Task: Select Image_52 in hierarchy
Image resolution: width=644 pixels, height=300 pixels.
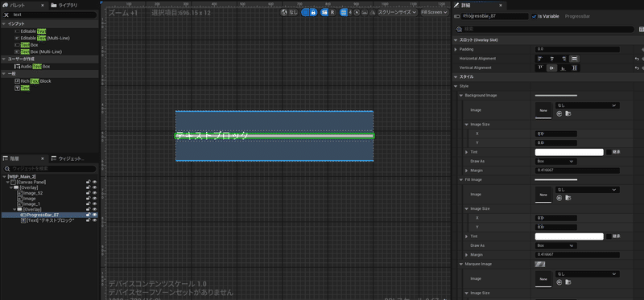Action: 33,193
